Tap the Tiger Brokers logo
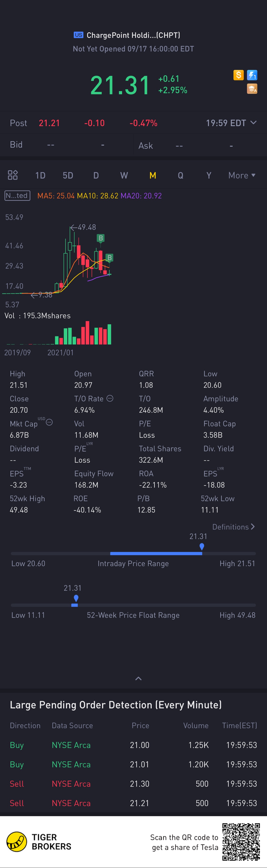The width and height of the screenshot is (267, 868). pyautogui.click(x=39, y=842)
